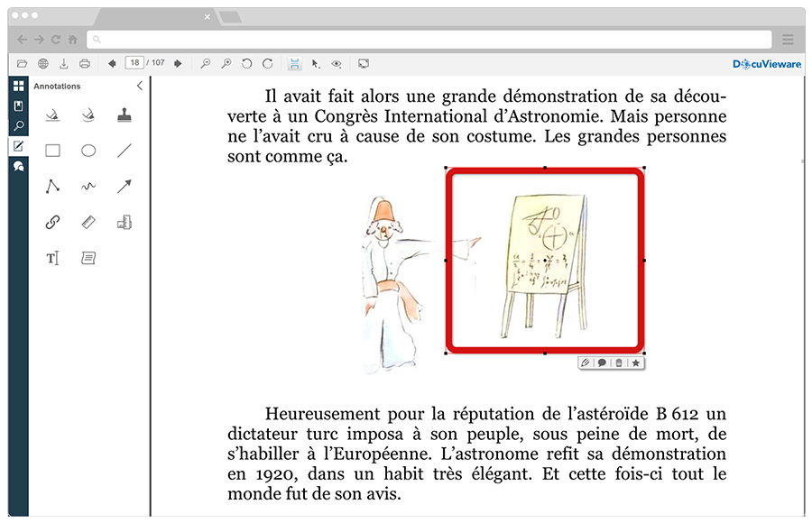This screenshot has height=523, width=812.
Task: Print the document using the printer icon
Action: (85, 64)
